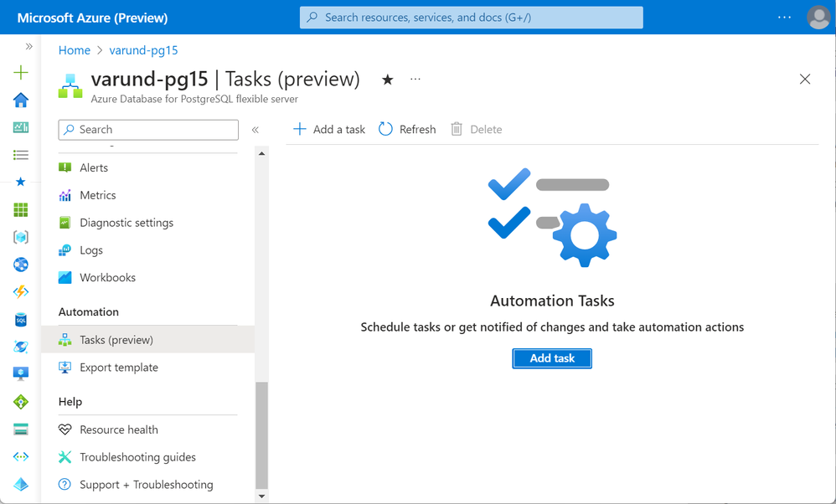Select Tasks (preview) in resource menu
Screen dimensions: 836x504
[x=116, y=340]
